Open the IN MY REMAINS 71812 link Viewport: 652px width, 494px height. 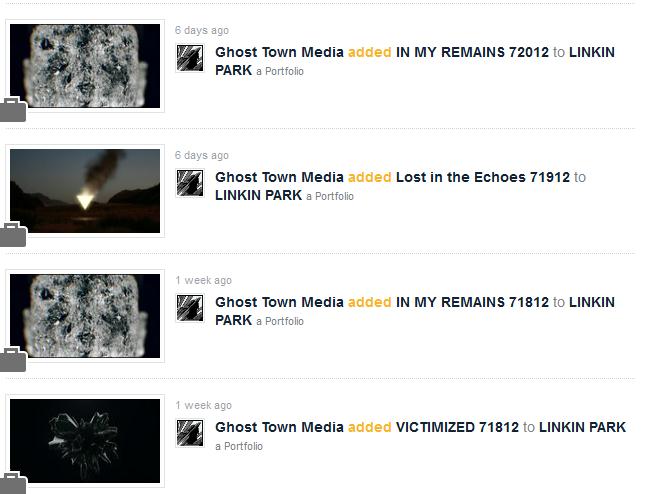(472, 302)
